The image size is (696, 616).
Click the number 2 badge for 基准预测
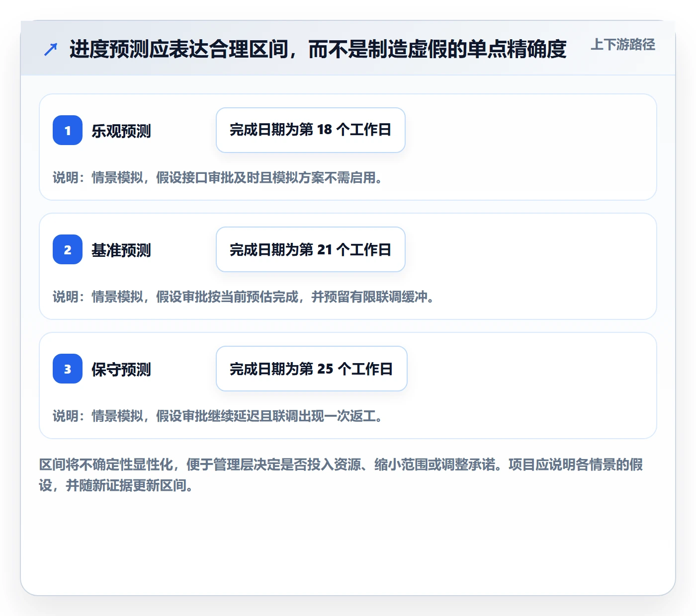pyautogui.click(x=68, y=249)
